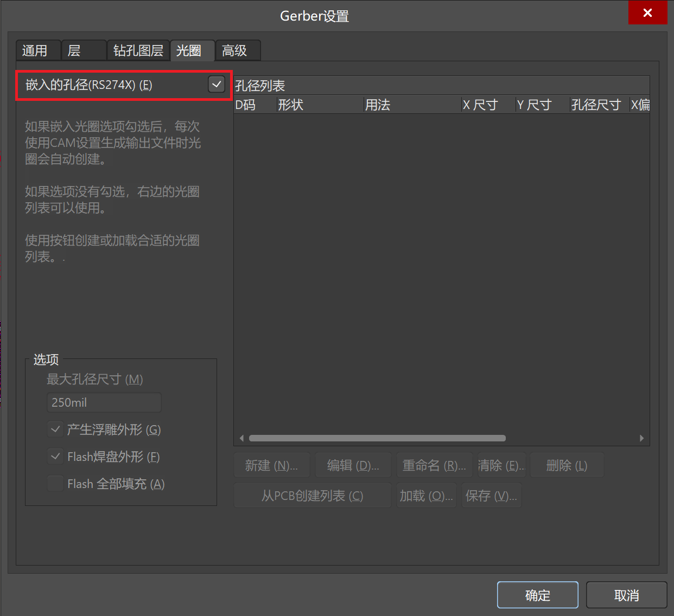Switch to the 通用 tab
Viewport: 674px width, 616px height.
35,50
